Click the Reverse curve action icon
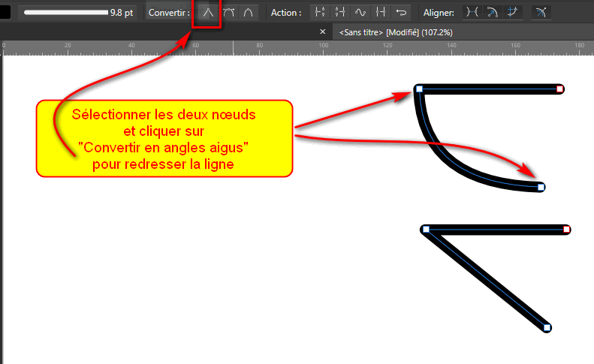This screenshot has height=364, width=594. pos(401,13)
